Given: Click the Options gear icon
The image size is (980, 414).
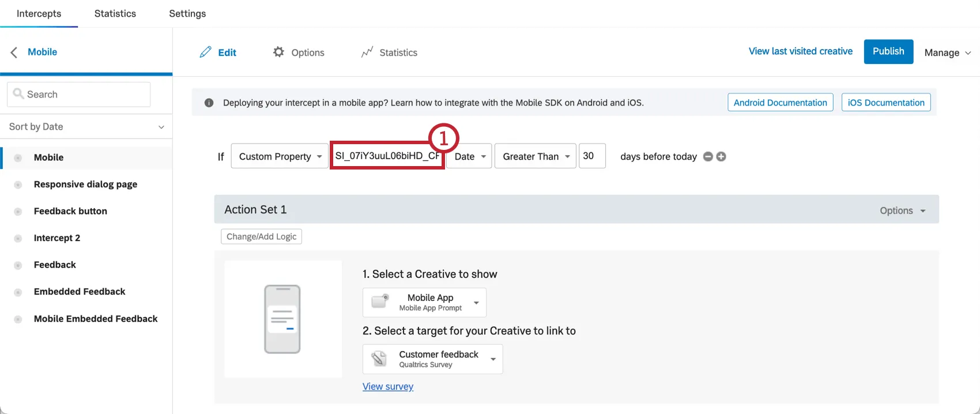Looking at the screenshot, I should [x=278, y=52].
